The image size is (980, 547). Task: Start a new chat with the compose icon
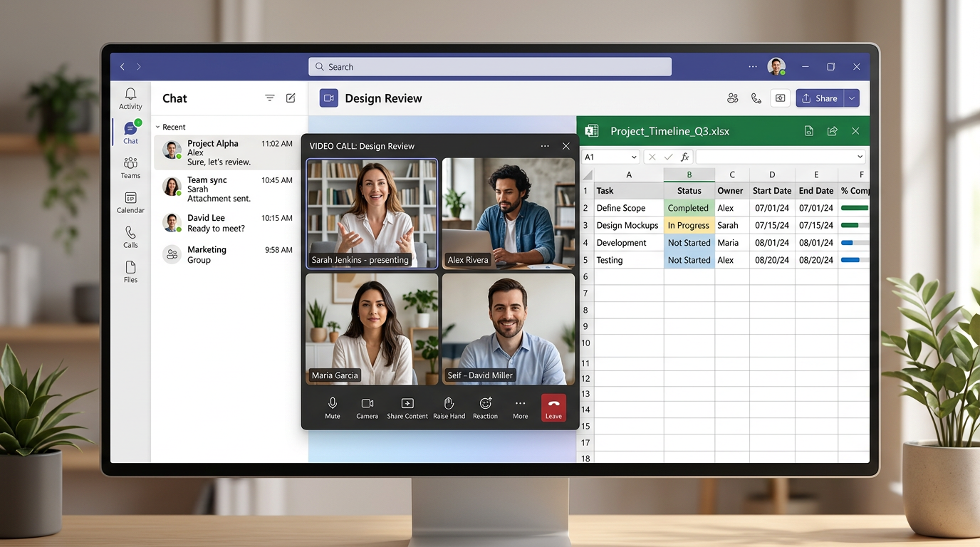pos(291,98)
